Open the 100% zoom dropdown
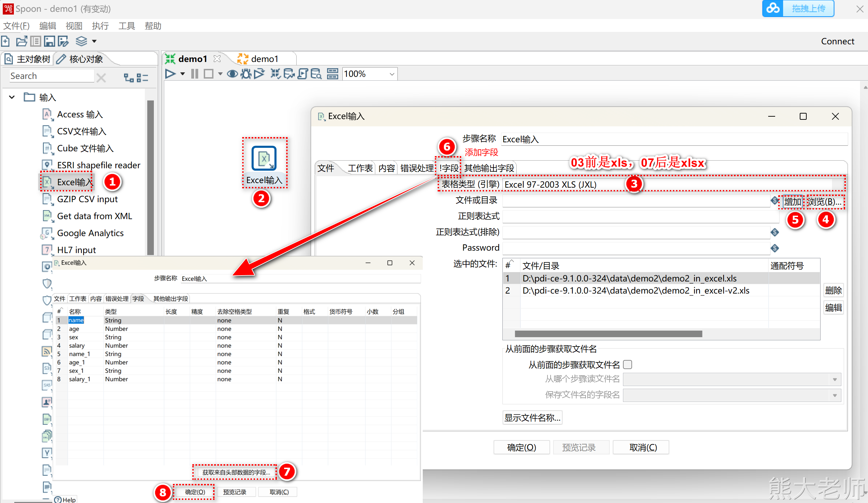Viewport: 868px width, 503px height. click(x=392, y=74)
